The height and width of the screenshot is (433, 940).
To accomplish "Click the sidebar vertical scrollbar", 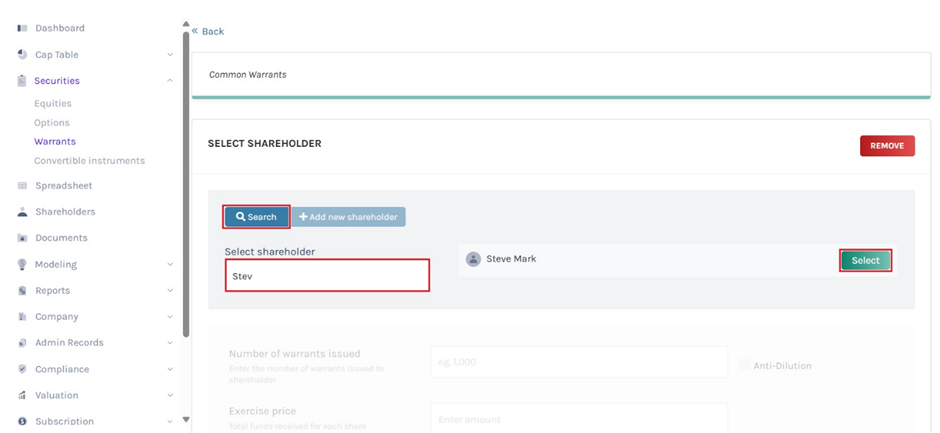I will 186,180.
